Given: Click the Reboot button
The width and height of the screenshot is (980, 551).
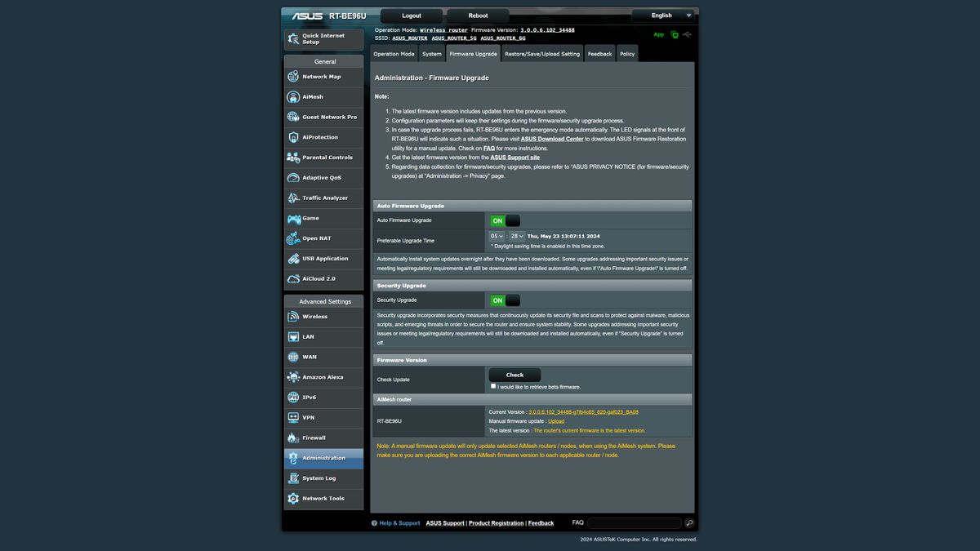Looking at the screenshot, I should tap(478, 16).
